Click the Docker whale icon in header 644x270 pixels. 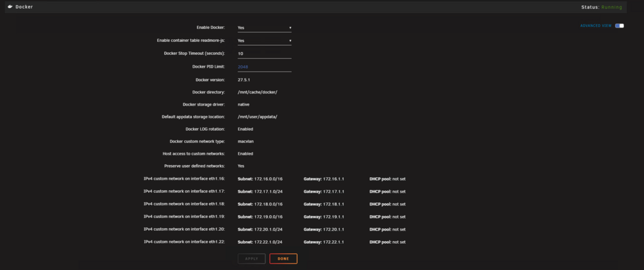(x=10, y=7)
